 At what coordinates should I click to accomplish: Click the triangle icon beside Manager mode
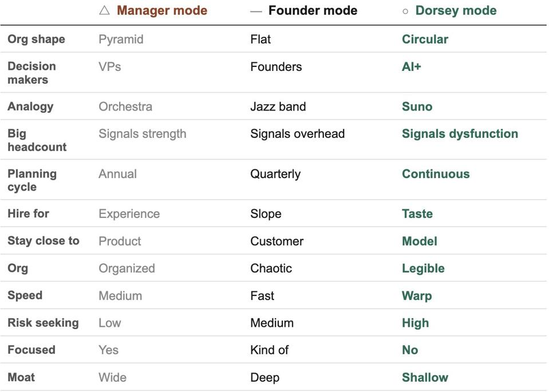click(x=104, y=11)
